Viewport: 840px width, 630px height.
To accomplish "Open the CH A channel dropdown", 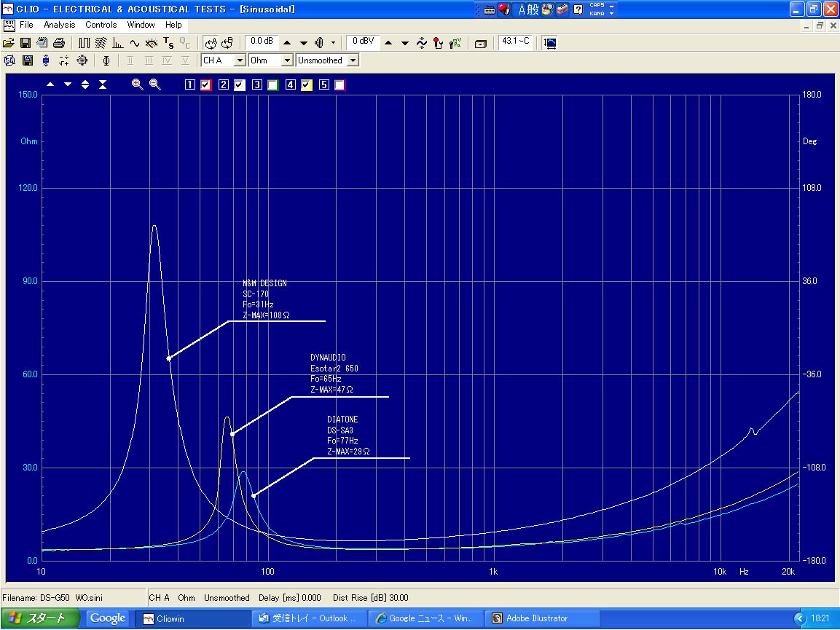I will [240, 60].
